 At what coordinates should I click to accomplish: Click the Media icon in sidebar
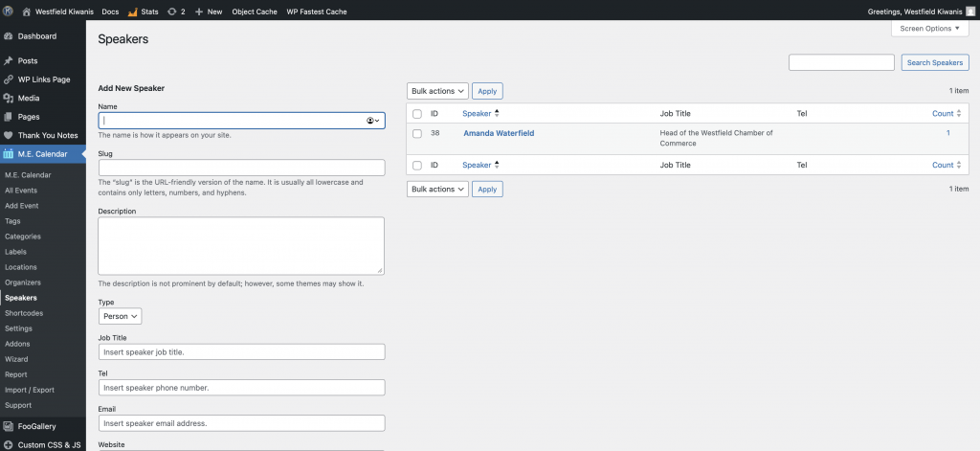(9, 99)
